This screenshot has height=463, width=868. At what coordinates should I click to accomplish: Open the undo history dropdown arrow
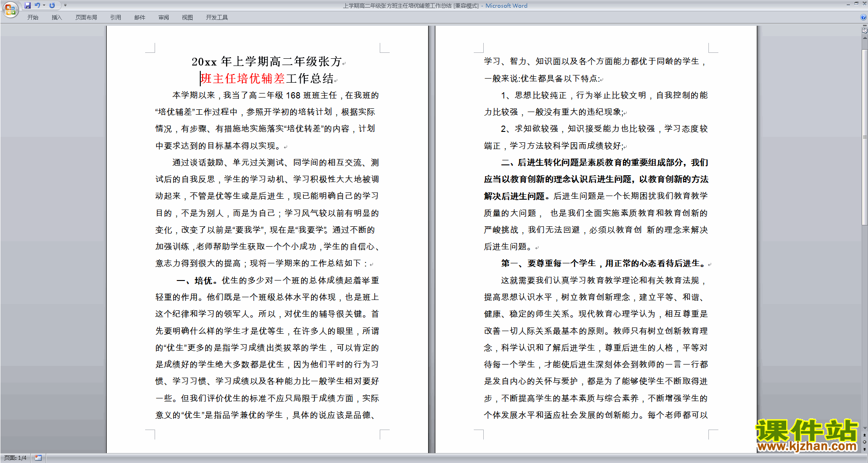click(x=44, y=5)
